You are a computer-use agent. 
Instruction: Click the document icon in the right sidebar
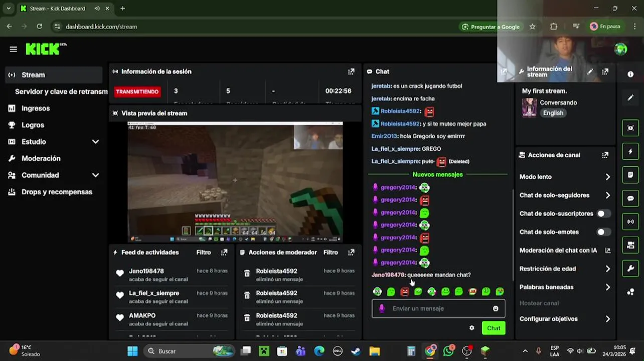click(x=630, y=175)
